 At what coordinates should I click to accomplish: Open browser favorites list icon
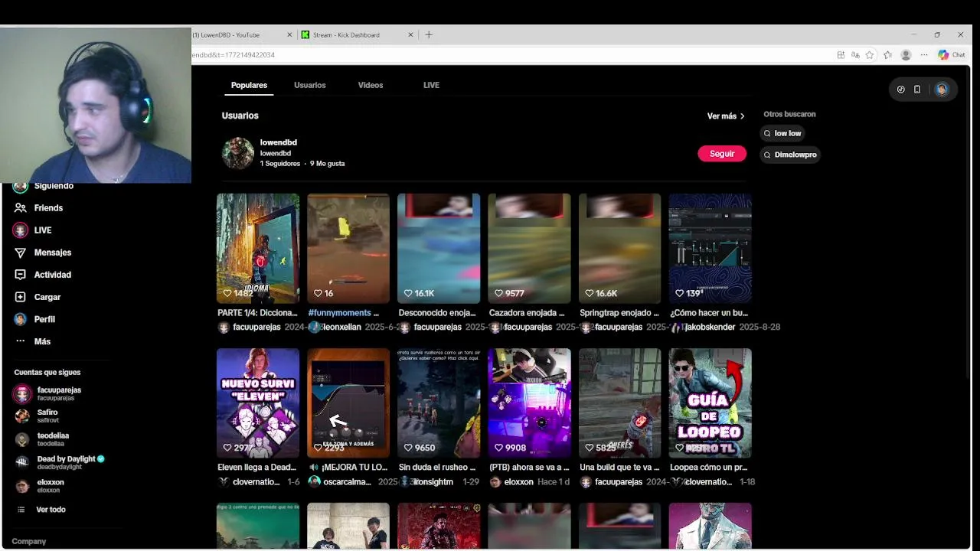pos(887,55)
